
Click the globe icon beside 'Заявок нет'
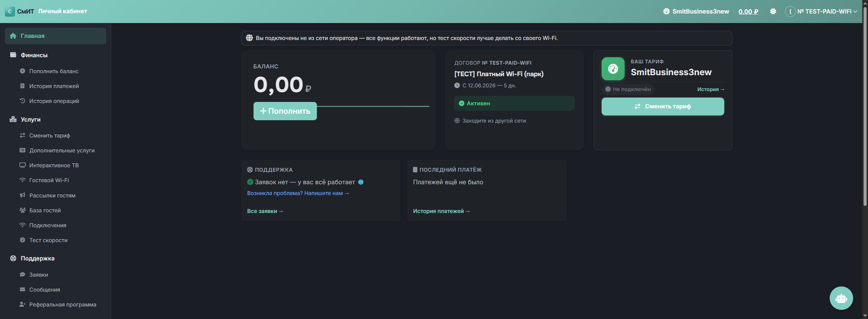coord(361,182)
